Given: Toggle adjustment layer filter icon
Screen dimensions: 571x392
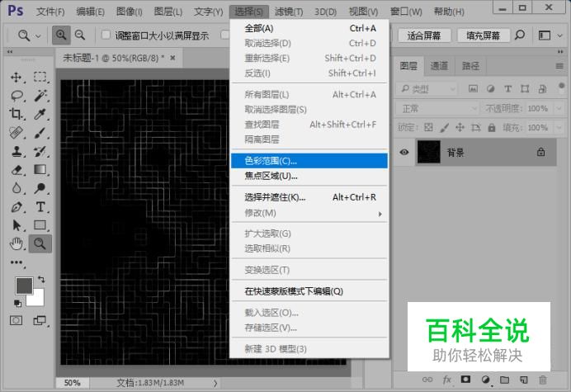Looking at the screenshot, I should tap(490, 88).
